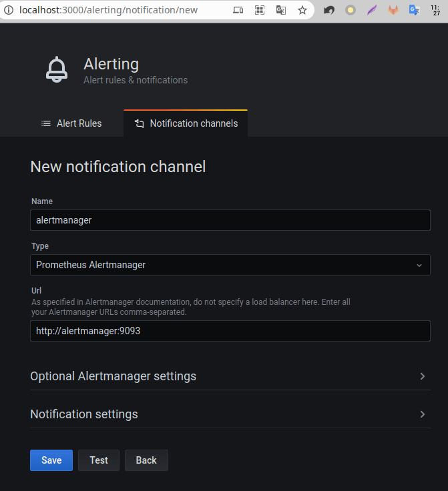Image resolution: width=448 pixels, height=491 pixels.
Task: Open the Type dropdown Prometheus Alertmanager
Action: click(x=230, y=265)
